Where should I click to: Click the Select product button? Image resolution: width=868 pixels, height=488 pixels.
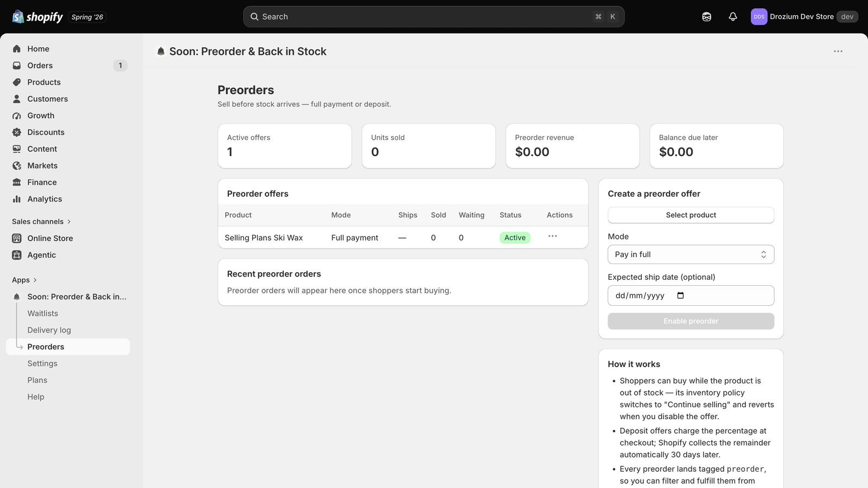pos(691,215)
